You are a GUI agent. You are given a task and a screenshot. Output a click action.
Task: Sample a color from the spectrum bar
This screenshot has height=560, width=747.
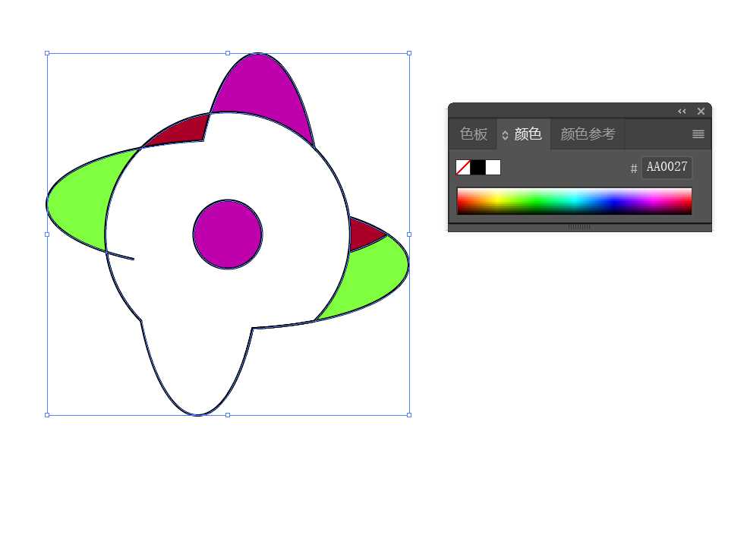574,201
